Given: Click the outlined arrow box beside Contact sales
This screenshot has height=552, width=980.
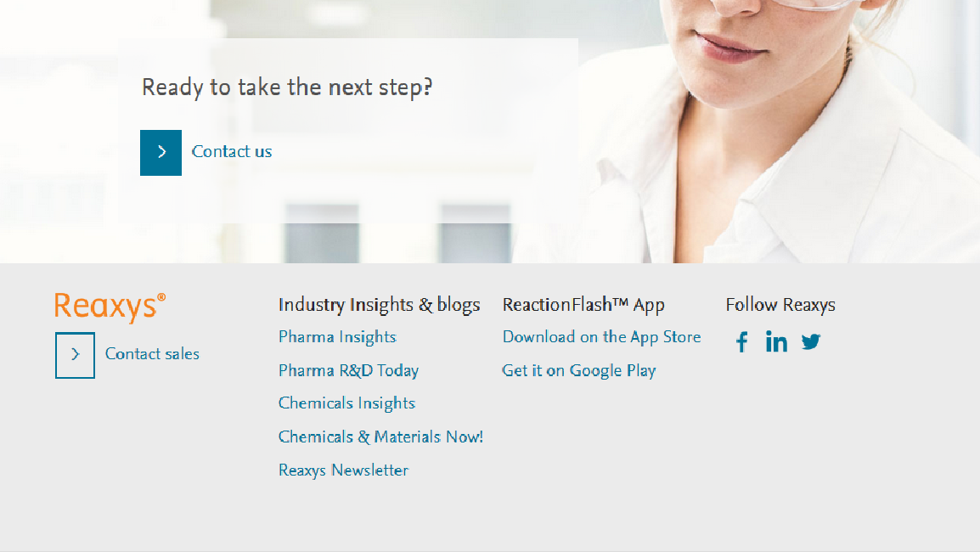Looking at the screenshot, I should [x=75, y=355].
